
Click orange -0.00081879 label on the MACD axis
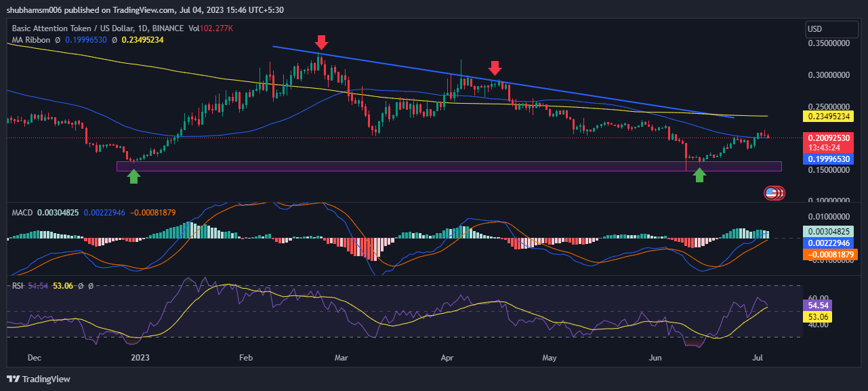[x=831, y=254]
